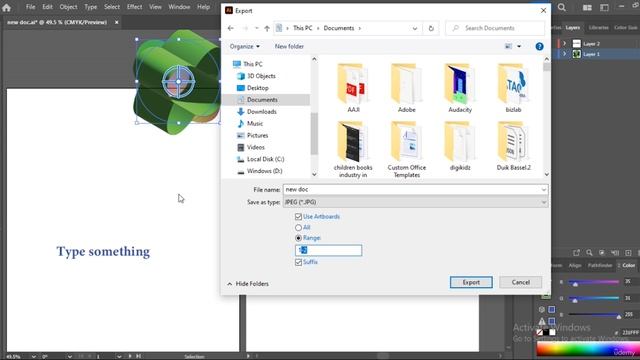
Task: Click the Export button
Action: 471,282
